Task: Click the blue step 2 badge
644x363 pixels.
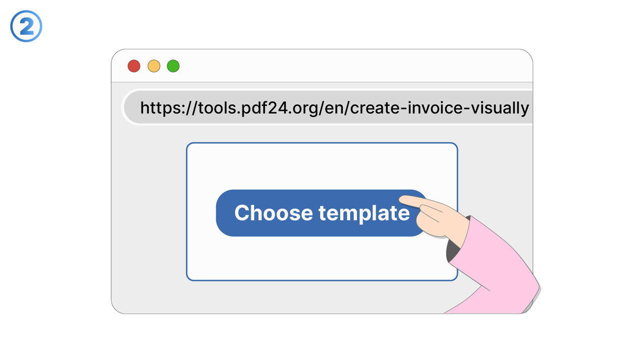Action: pyautogui.click(x=26, y=27)
